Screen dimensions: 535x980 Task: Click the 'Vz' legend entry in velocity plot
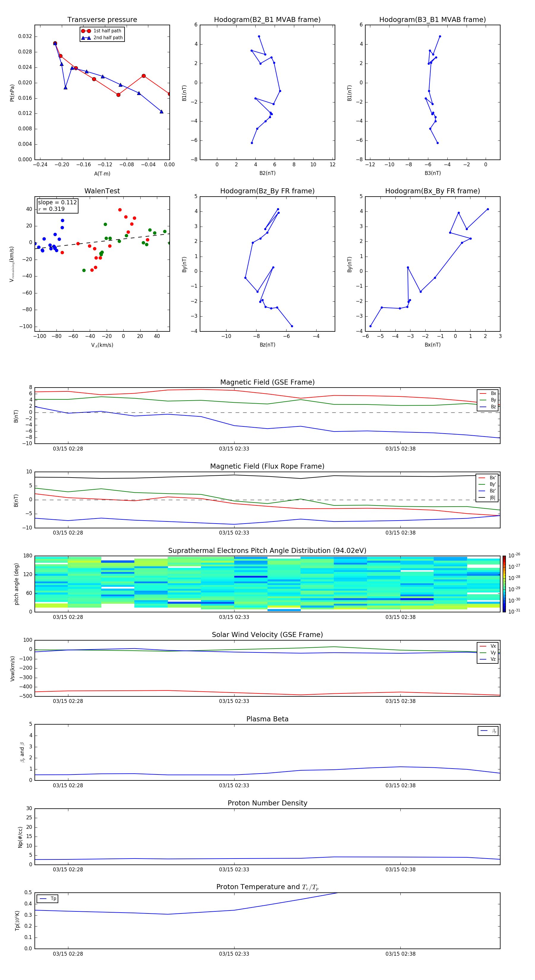[x=488, y=659]
